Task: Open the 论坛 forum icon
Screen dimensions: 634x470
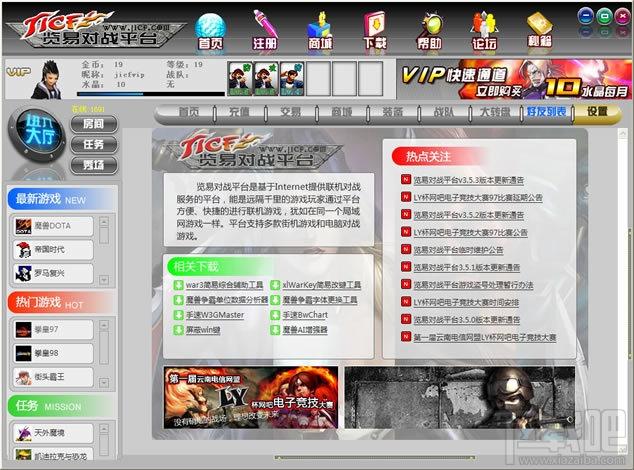Action: 484,31
